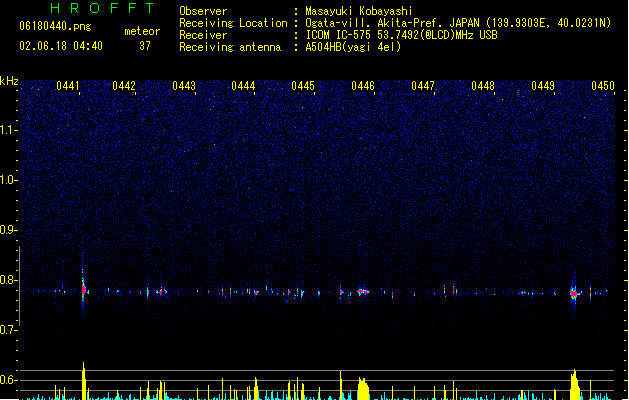Click the 0442 time marker
The height and width of the screenshot is (400, 629).
point(124,86)
